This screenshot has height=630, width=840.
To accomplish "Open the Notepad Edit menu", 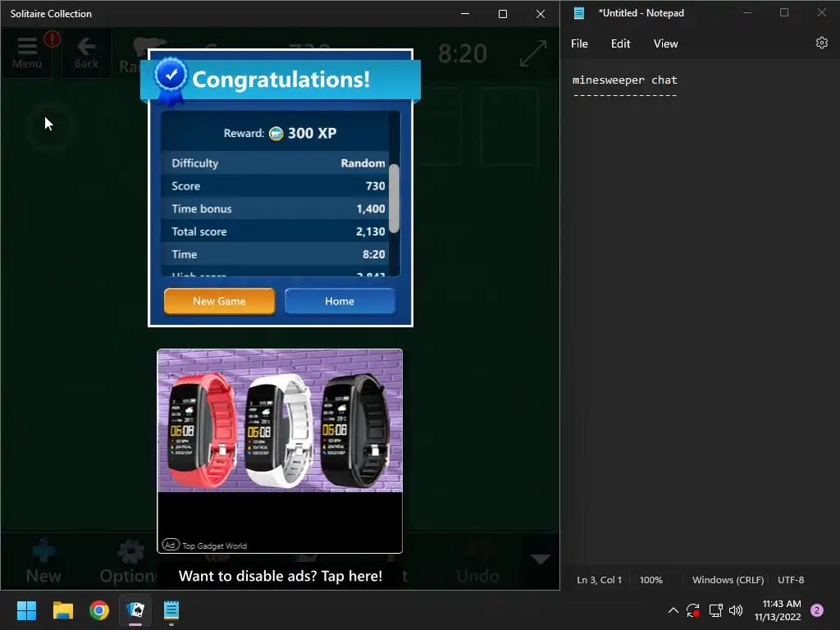I will click(620, 44).
